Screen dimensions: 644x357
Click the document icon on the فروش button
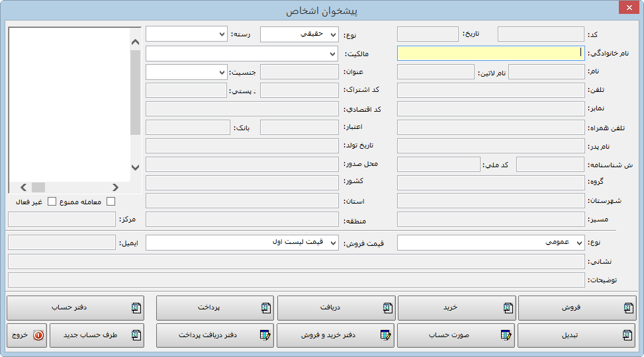(x=628, y=307)
